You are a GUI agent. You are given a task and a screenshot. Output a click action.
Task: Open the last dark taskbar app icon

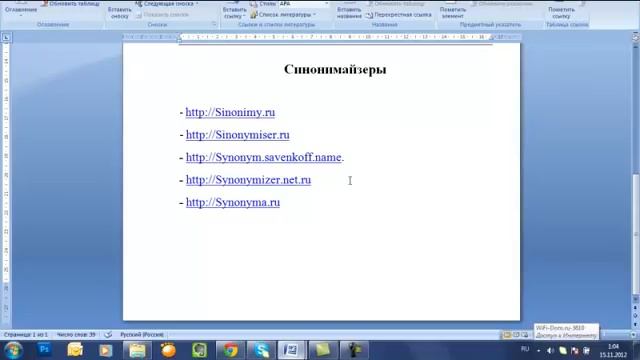point(354,350)
